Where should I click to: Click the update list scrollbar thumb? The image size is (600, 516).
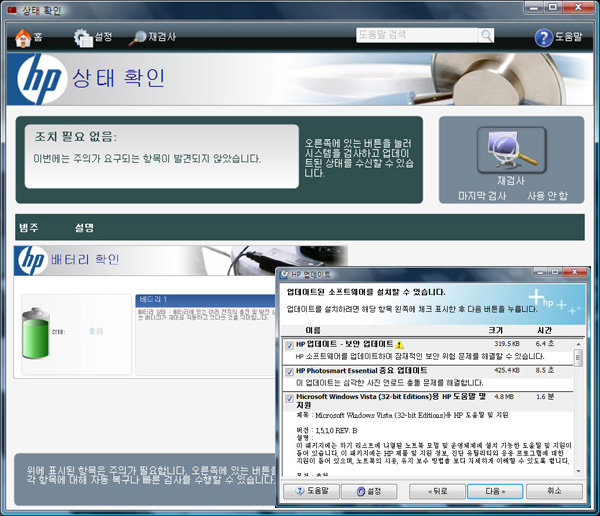point(579,358)
